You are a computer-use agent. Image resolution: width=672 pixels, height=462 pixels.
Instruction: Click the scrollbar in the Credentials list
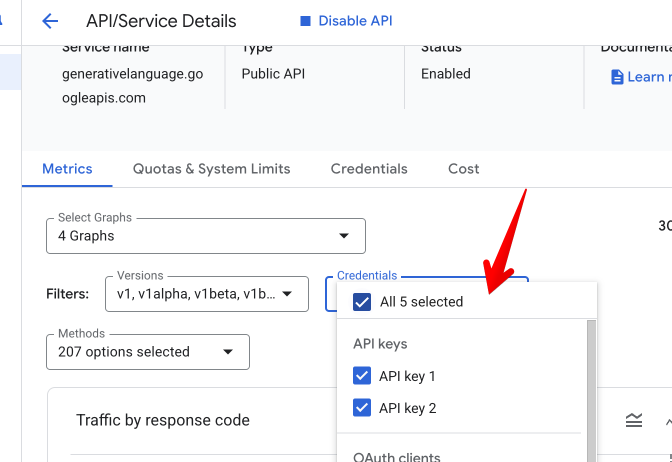[x=591, y=390]
